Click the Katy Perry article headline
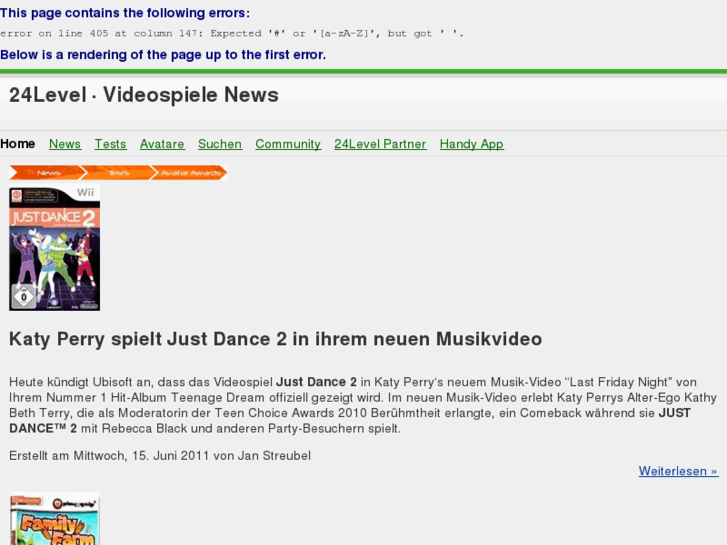 click(x=275, y=339)
